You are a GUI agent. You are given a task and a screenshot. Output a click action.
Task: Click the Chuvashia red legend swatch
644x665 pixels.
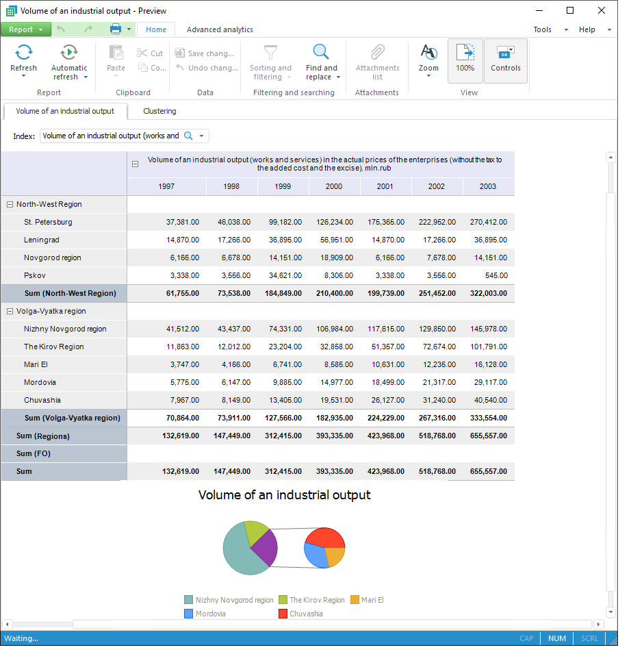[x=283, y=614]
